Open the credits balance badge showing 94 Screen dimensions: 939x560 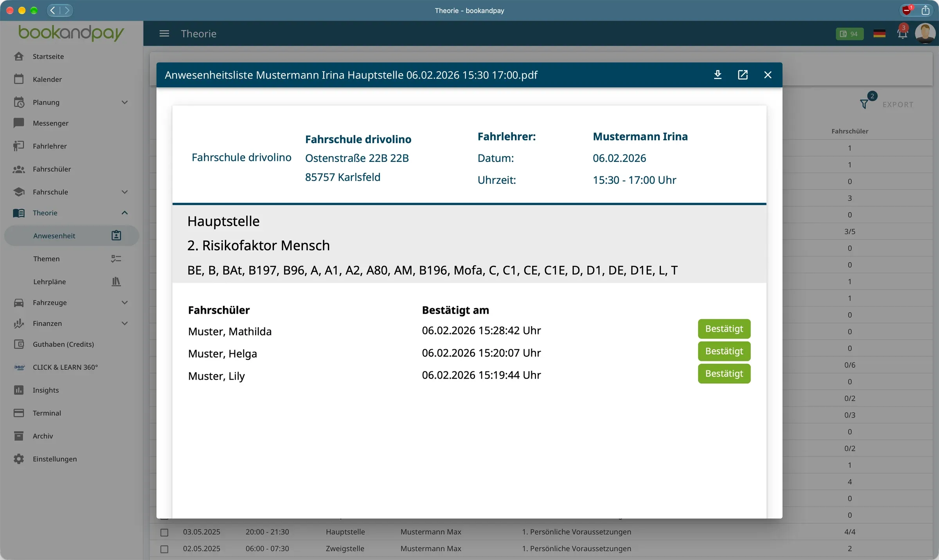click(849, 34)
